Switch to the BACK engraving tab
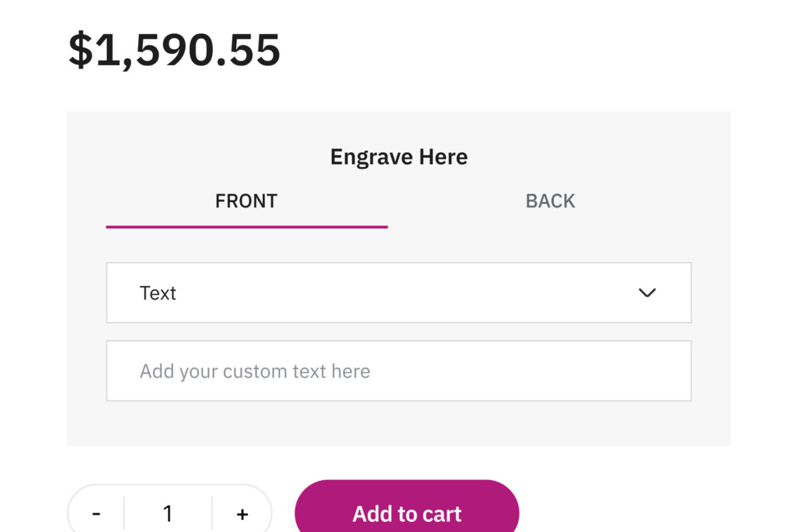Screen dimensions: 798x532 point(550,201)
